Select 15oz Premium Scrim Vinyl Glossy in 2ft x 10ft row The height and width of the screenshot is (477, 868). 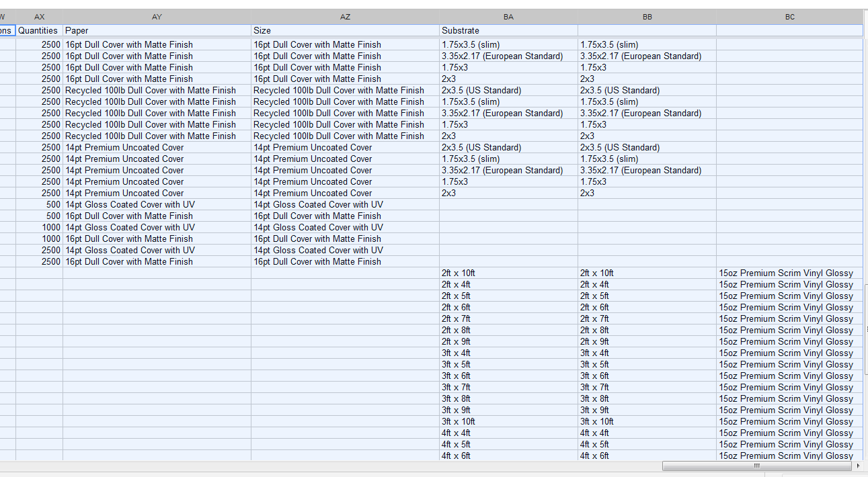(x=789, y=273)
